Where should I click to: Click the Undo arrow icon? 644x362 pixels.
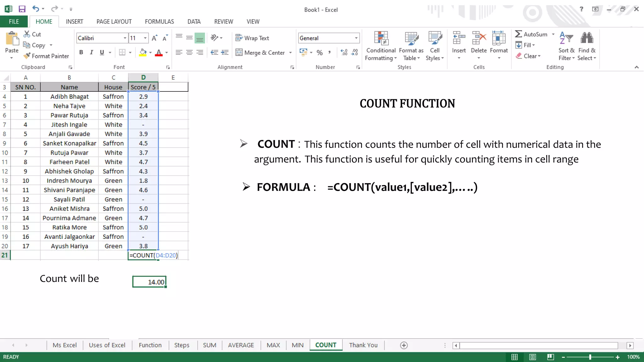click(x=36, y=9)
